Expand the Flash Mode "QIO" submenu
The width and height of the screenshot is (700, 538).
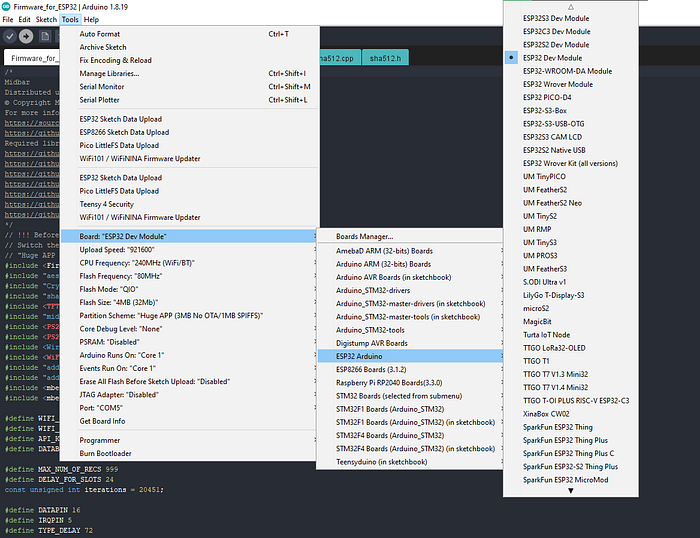[x=189, y=289]
